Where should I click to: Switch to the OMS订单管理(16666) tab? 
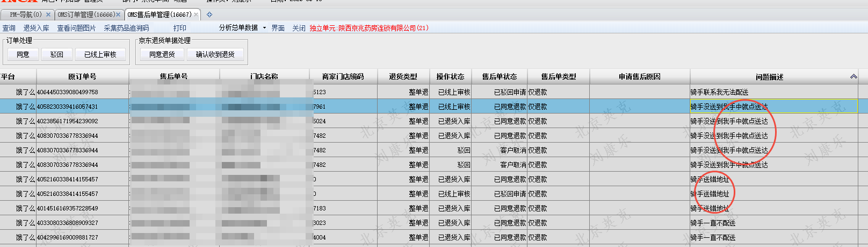pos(86,15)
